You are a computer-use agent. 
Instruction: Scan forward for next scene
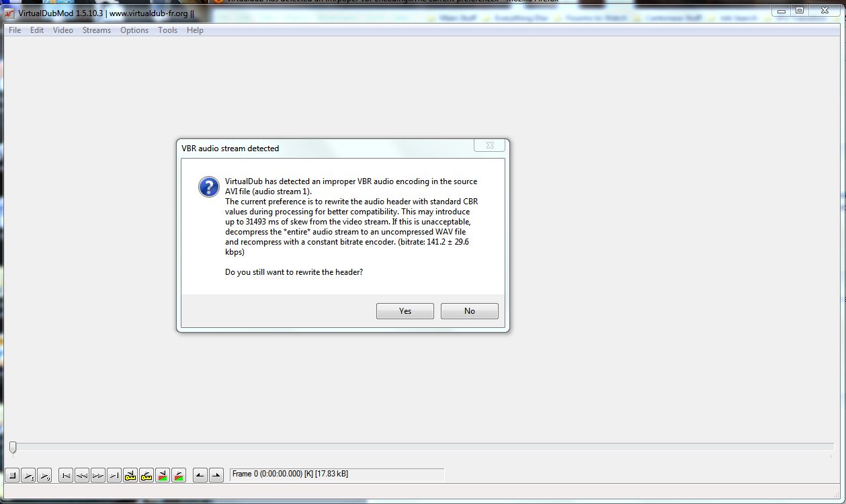click(179, 476)
